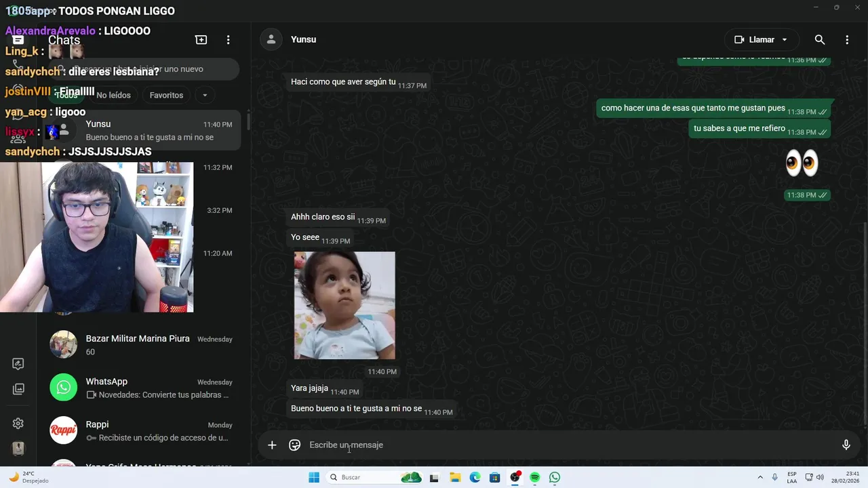Click the Rappi logo avatar
The width and height of the screenshot is (868, 488).
pos(63,430)
